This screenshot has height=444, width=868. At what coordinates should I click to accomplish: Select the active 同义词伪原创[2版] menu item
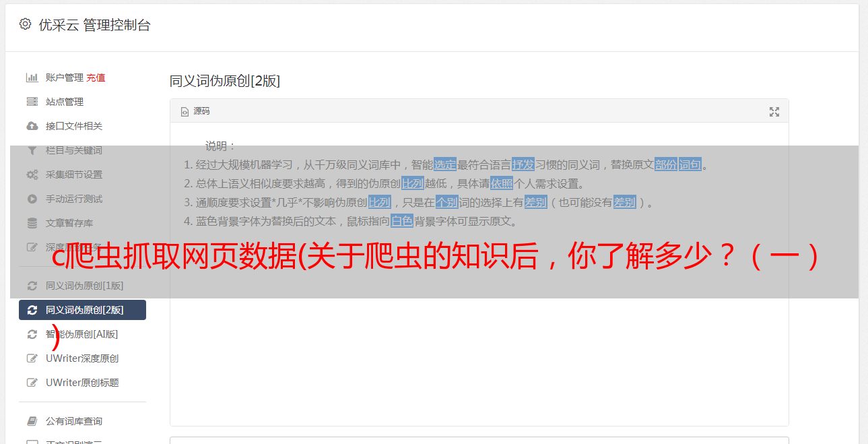[82, 310]
